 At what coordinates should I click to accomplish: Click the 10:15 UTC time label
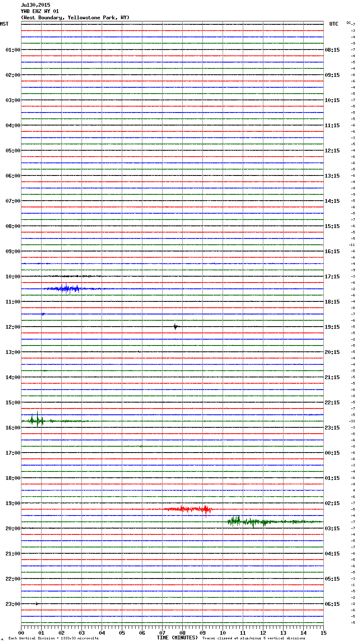332,100
